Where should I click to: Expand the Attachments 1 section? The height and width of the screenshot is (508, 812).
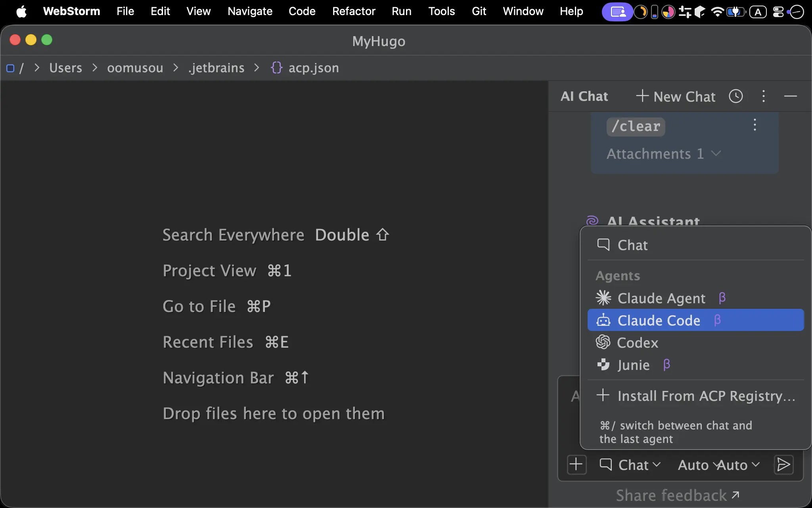pyautogui.click(x=664, y=154)
